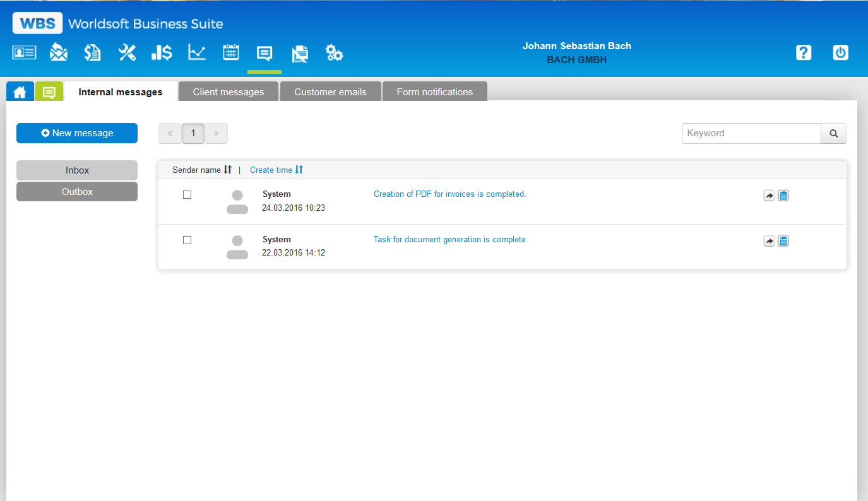This screenshot has height=501, width=868.
Task: Click the timestamp 24.03.2016 10:23
Action: click(x=294, y=208)
